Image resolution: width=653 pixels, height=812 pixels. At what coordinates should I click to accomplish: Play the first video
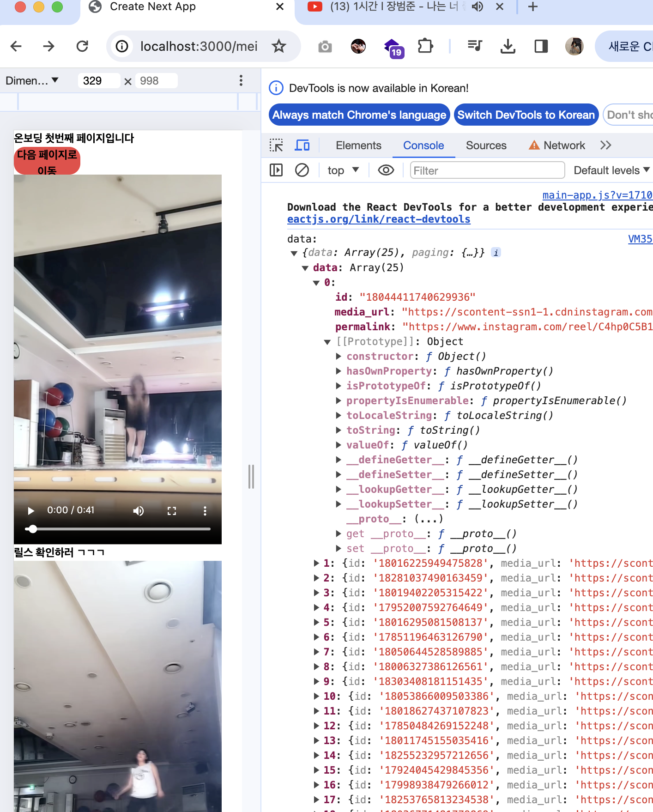coord(31,511)
